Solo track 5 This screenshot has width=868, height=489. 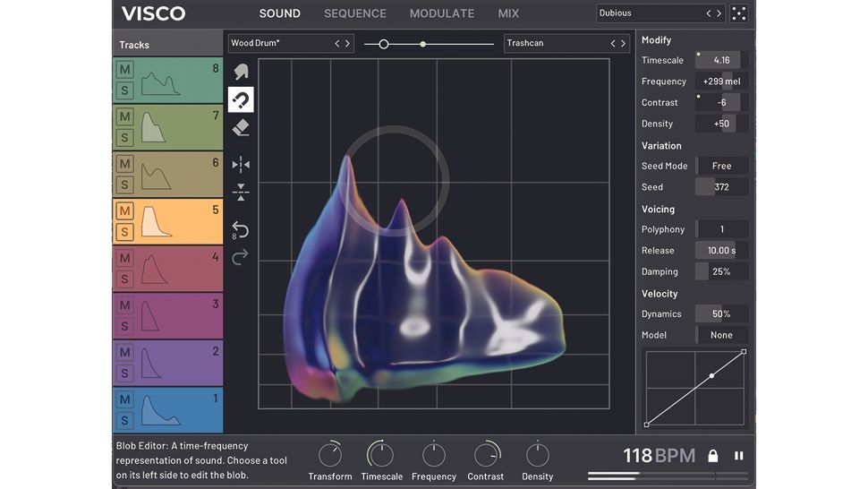(x=124, y=232)
